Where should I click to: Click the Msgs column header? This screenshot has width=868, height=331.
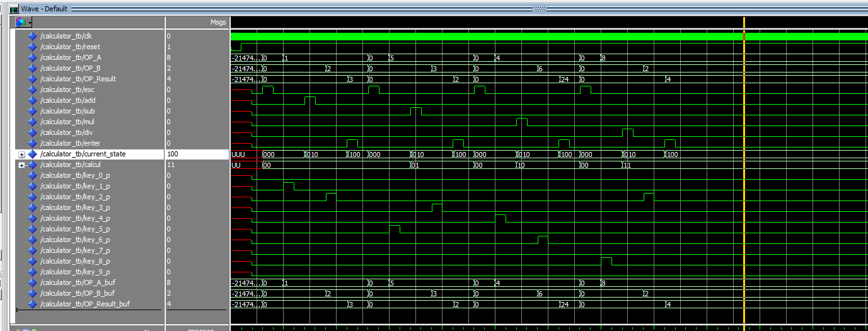(217, 22)
